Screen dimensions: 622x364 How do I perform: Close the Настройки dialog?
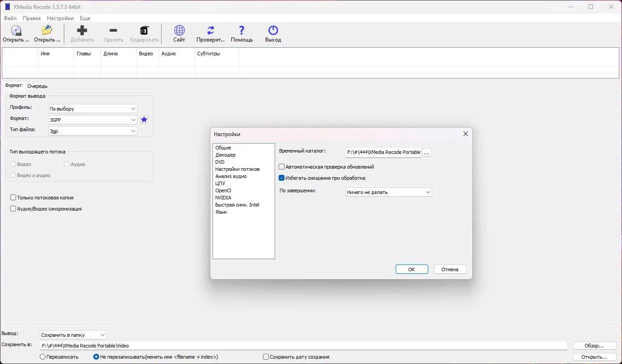click(465, 134)
